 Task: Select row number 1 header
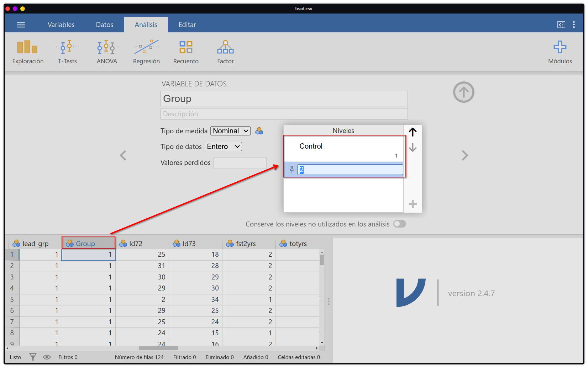[x=12, y=255]
